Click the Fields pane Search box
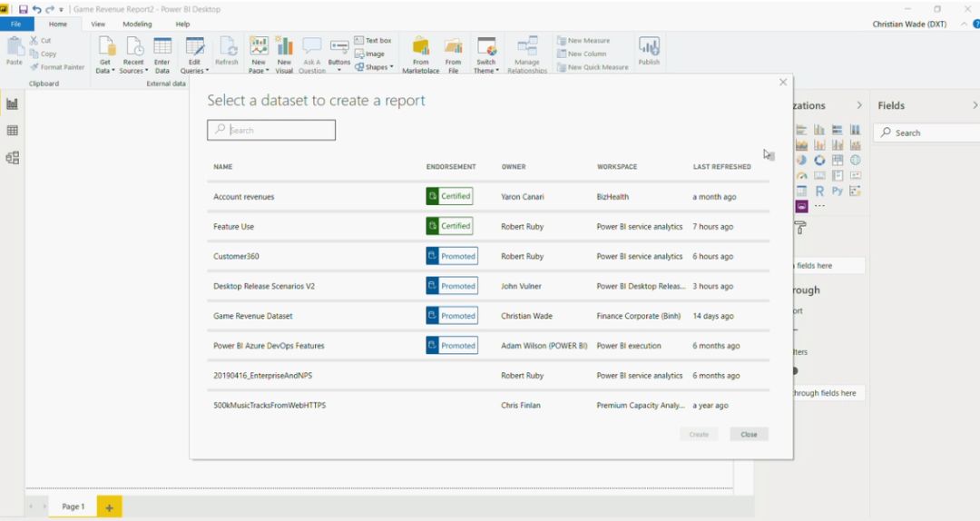 pos(927,133)
